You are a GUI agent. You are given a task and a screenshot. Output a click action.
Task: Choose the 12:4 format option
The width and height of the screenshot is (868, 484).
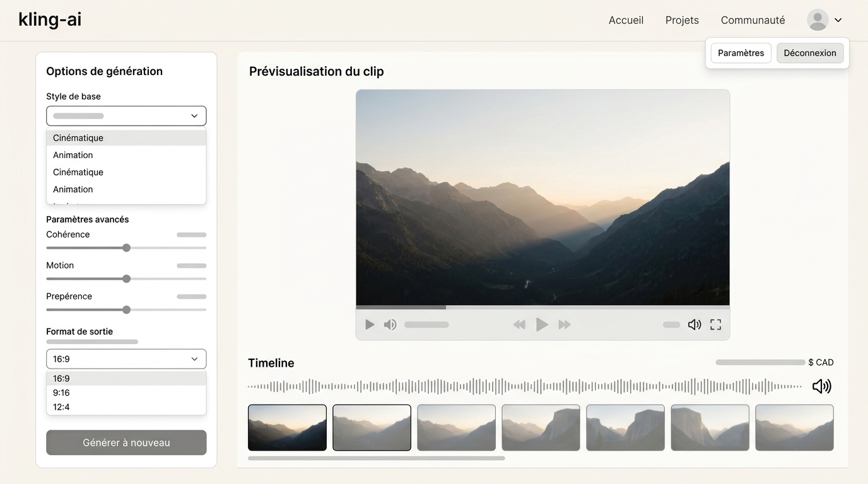pos(126,407)
